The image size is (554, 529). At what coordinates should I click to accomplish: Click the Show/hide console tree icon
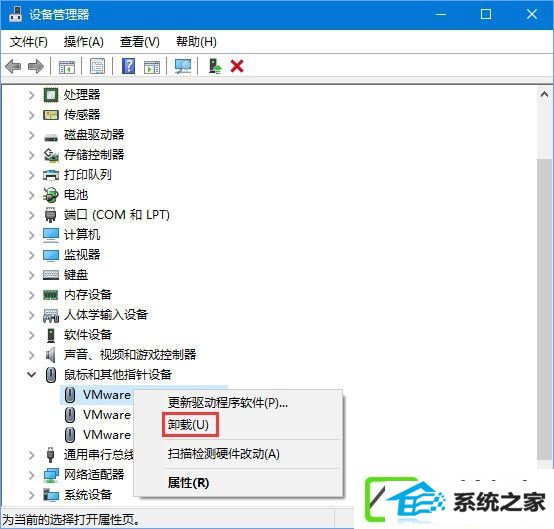(x=67, y=66)
